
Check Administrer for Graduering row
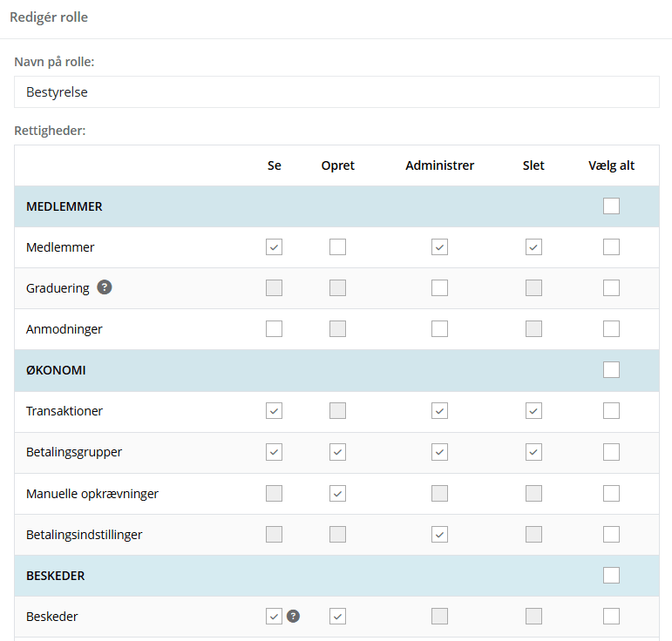tap(439, 287)
